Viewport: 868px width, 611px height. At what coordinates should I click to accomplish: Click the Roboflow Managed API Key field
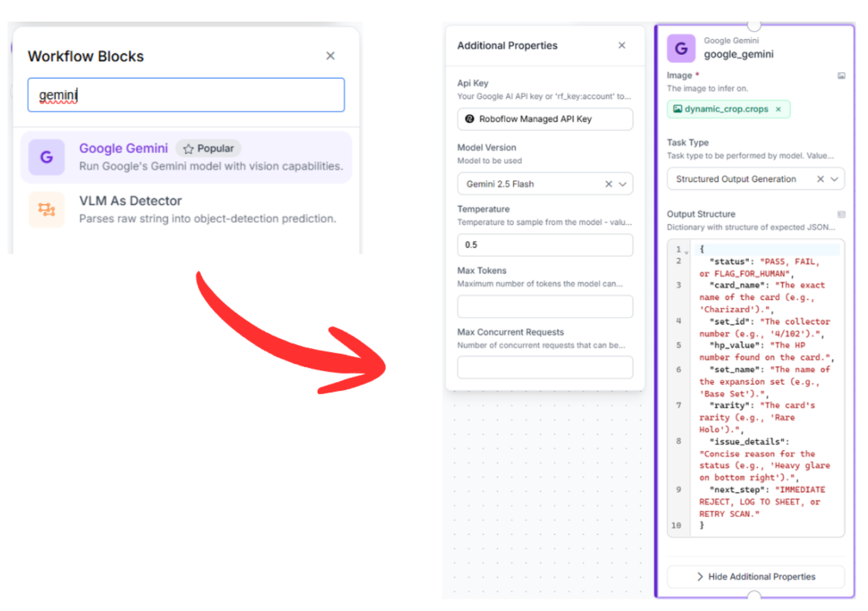pyautogui.click(x=545, y=119)
